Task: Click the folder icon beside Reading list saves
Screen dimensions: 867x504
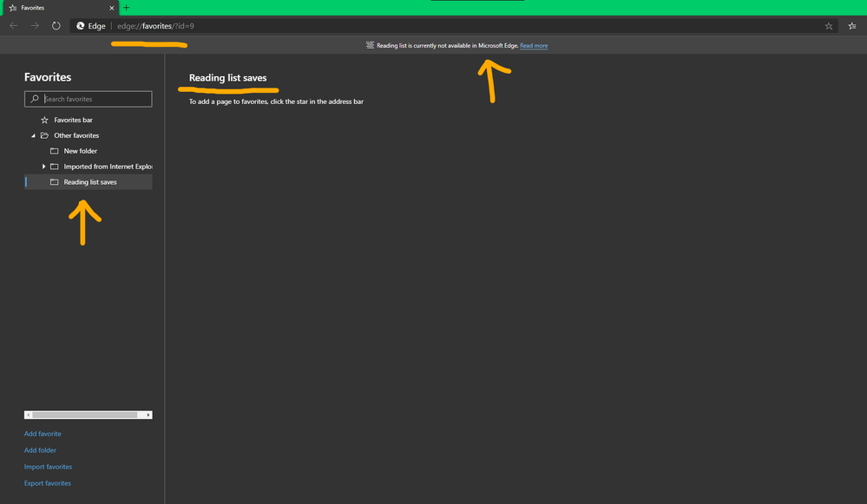Action: click(54, 182)
